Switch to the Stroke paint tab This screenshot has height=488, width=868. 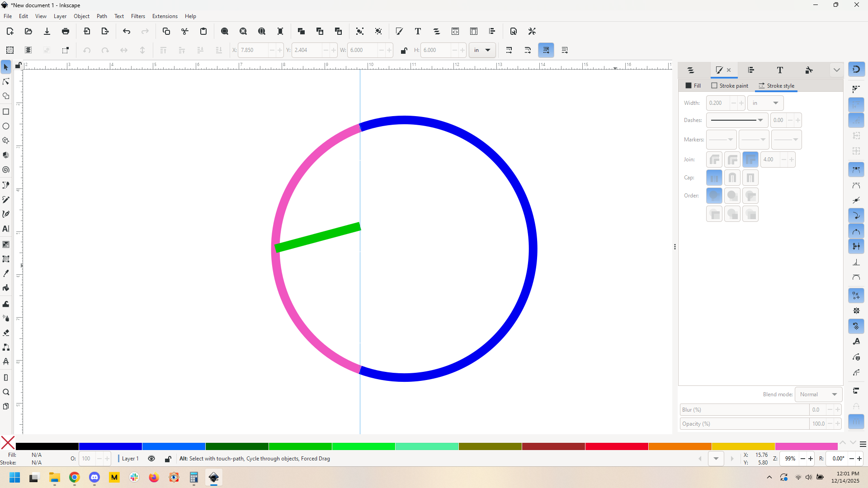click(x=730, y=86)
